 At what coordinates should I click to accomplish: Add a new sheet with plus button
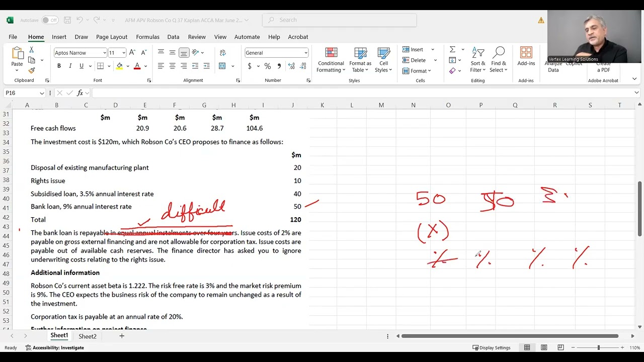tap(121, 336)
